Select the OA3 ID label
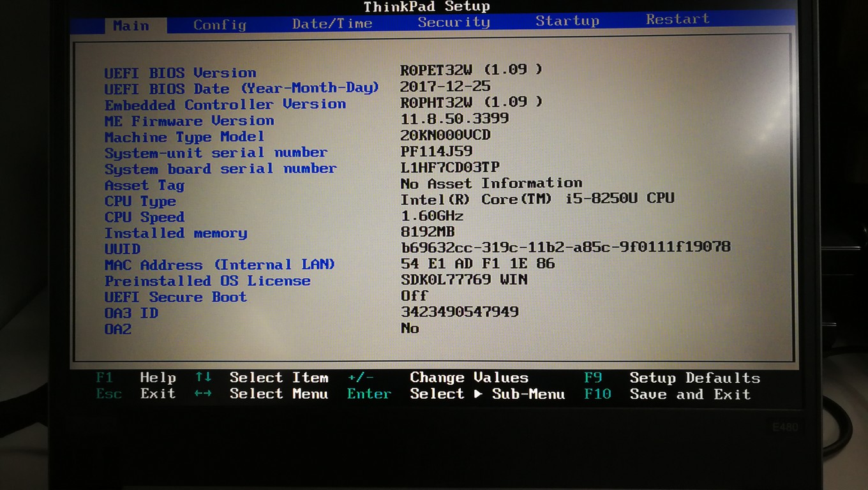Image resolution: width=868 pixels, height=490 pixels. click(131, 313)
